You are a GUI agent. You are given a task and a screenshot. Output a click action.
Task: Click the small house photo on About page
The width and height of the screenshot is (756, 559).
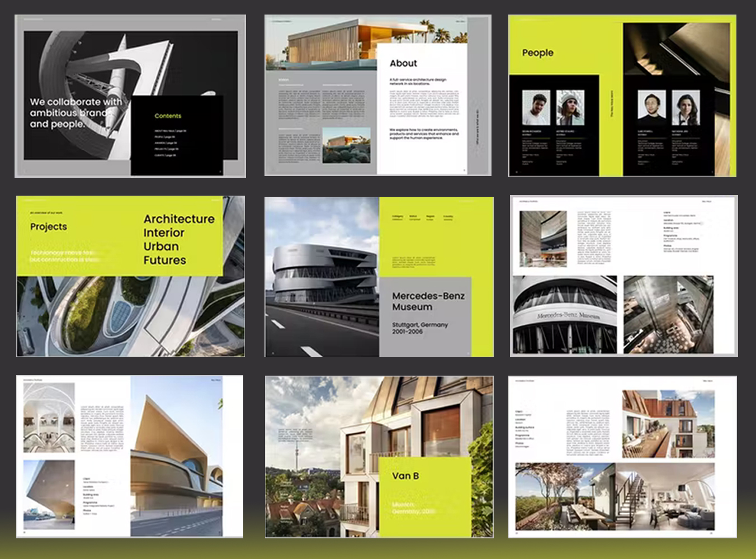[x=346, y=145]
